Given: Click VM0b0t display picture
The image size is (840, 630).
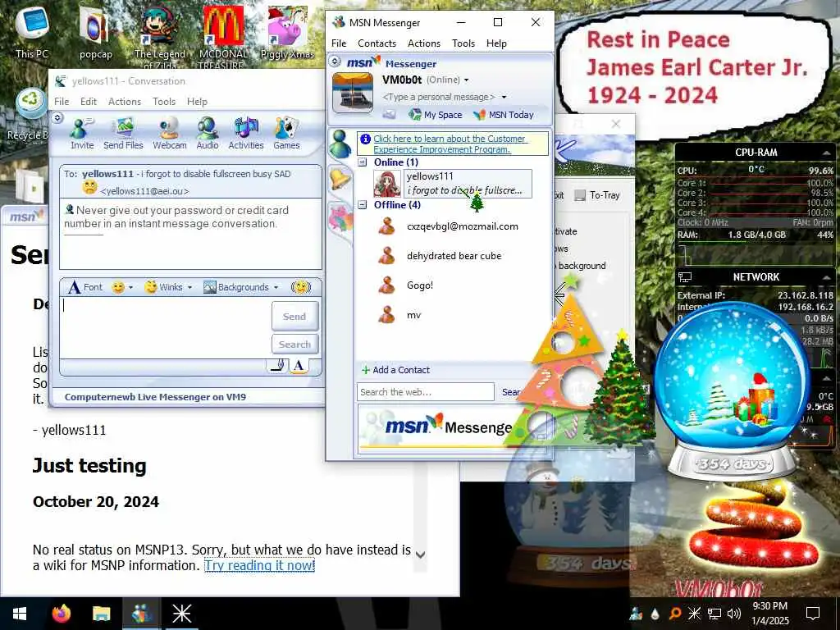Looking at the screenshot, I should tap(353, 93).
